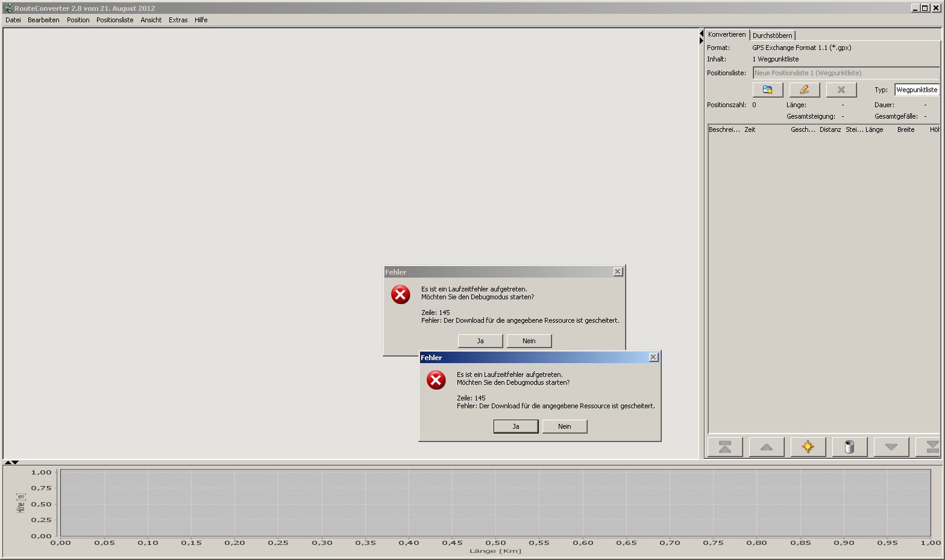Click the gray X remove list button

coord(841,90)
